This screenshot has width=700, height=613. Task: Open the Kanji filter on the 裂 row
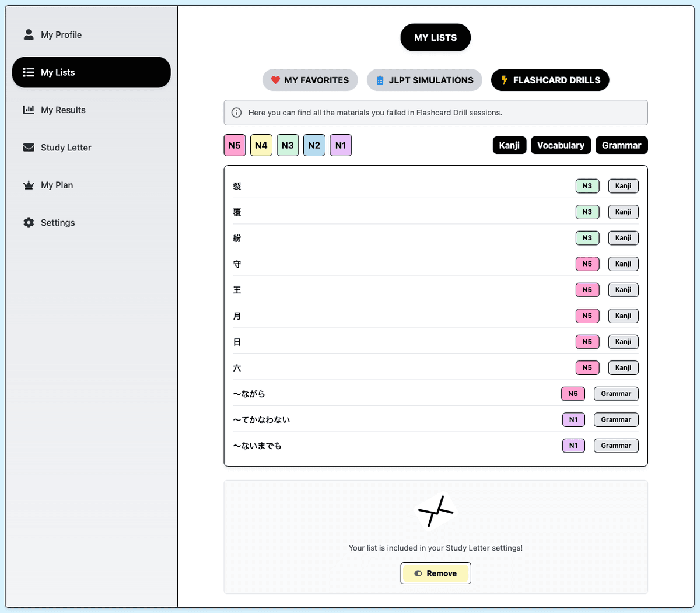(623, 185)
